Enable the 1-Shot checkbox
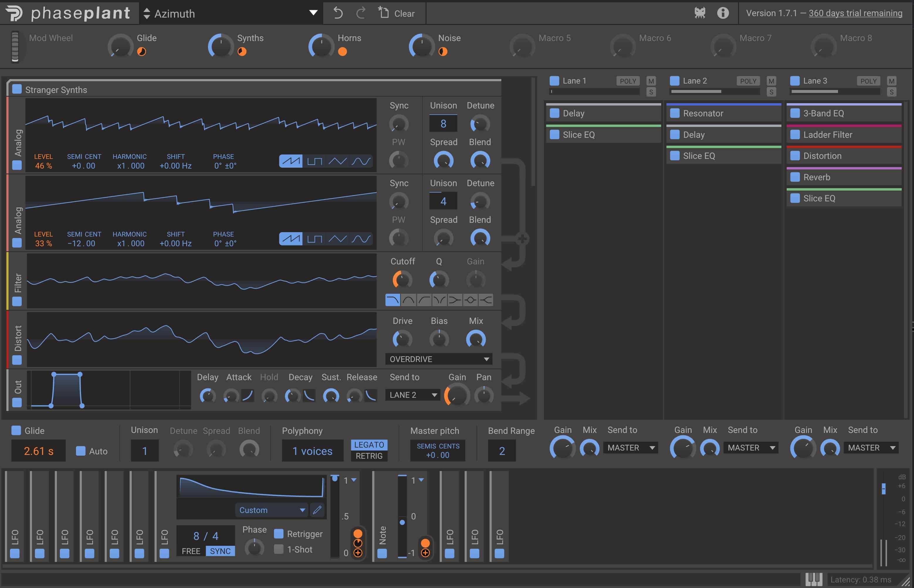The image size is (914, 588). point(279,549)
